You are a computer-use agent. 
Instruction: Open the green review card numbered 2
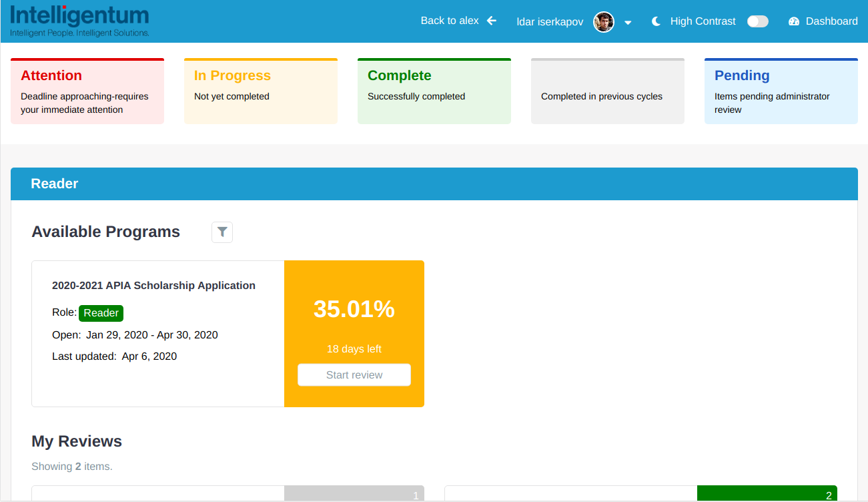640,493
